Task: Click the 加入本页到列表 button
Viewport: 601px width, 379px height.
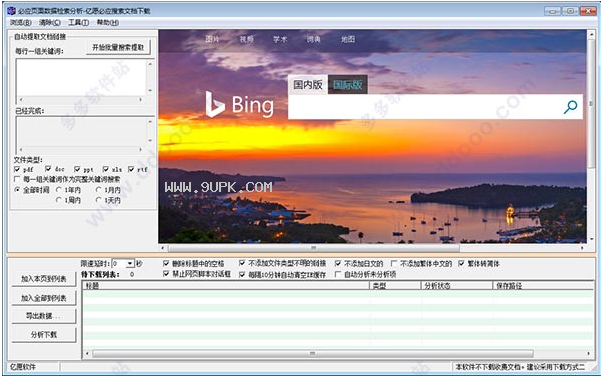Action: click(x=44, y=279)
